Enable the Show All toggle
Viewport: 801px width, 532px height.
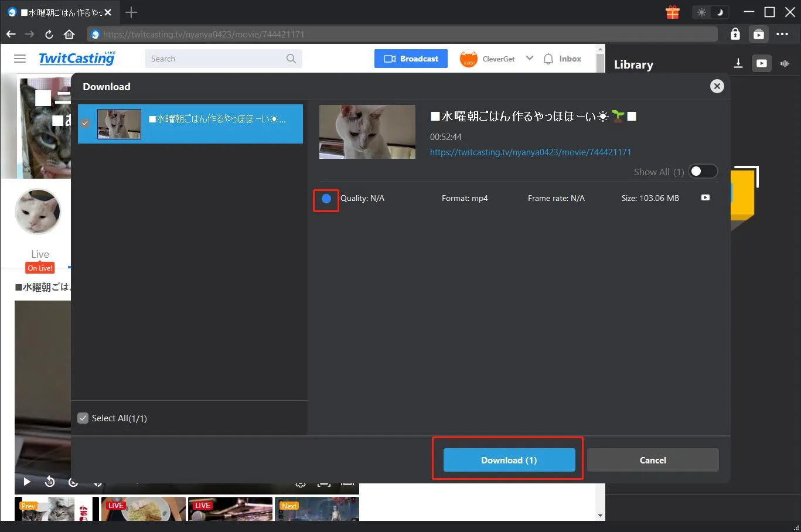coord(702,171)
